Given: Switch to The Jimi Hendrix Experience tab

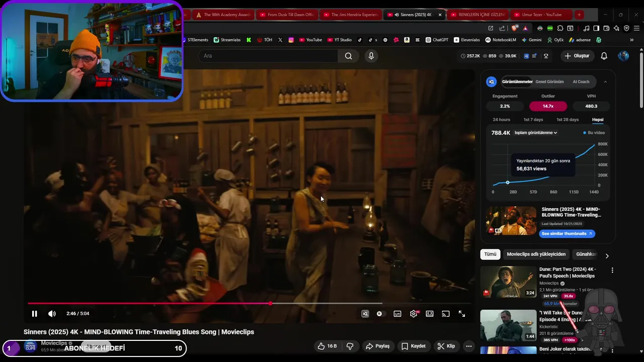Looking at the screenshot, I should [351, 15].
